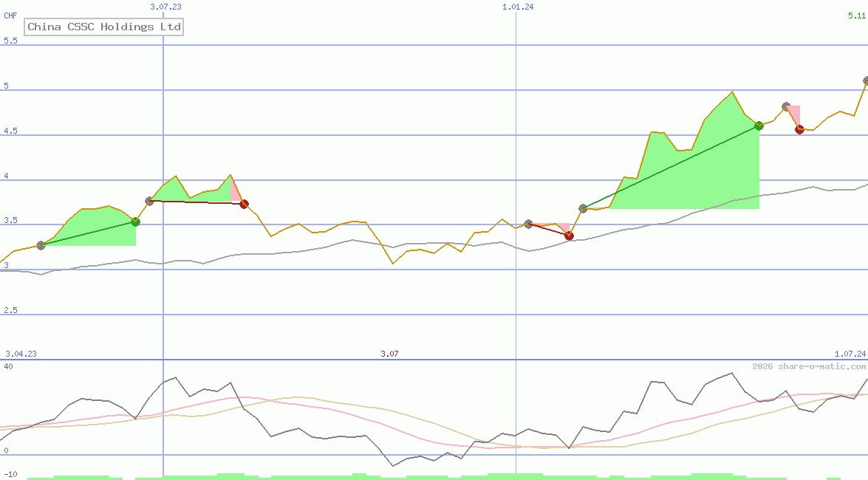
Task: Click the CHF currency label
Action: (x=10, y=15)
